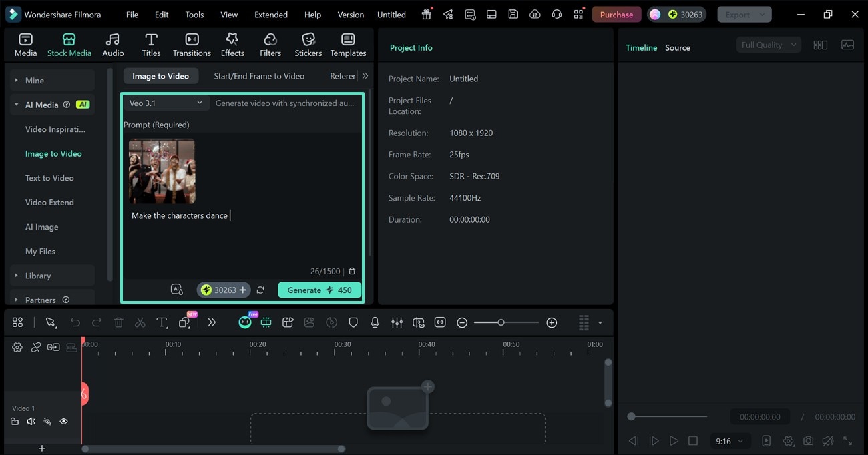Select the uploaded image thumbnail in the prompt
This screenshot has height=455, width=868.
click(x=162, y=171)
